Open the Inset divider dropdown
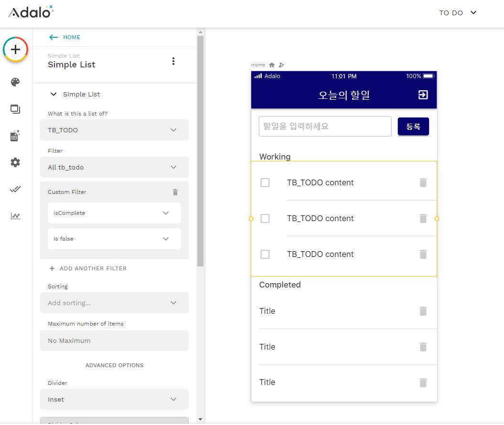Viewport: 504px width, 425px height. coord(114,399)
